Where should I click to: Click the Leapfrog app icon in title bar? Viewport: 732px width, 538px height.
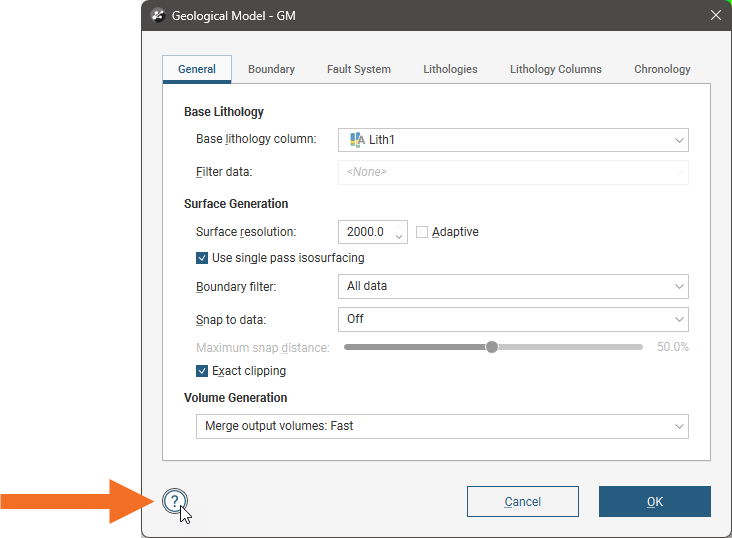pyautogui.click(x=158, y=16)
